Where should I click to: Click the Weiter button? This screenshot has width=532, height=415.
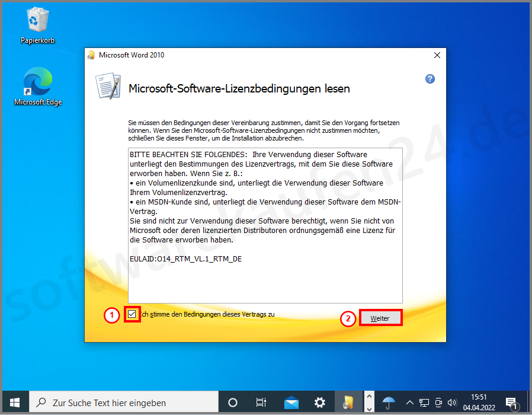click(380, 318)
